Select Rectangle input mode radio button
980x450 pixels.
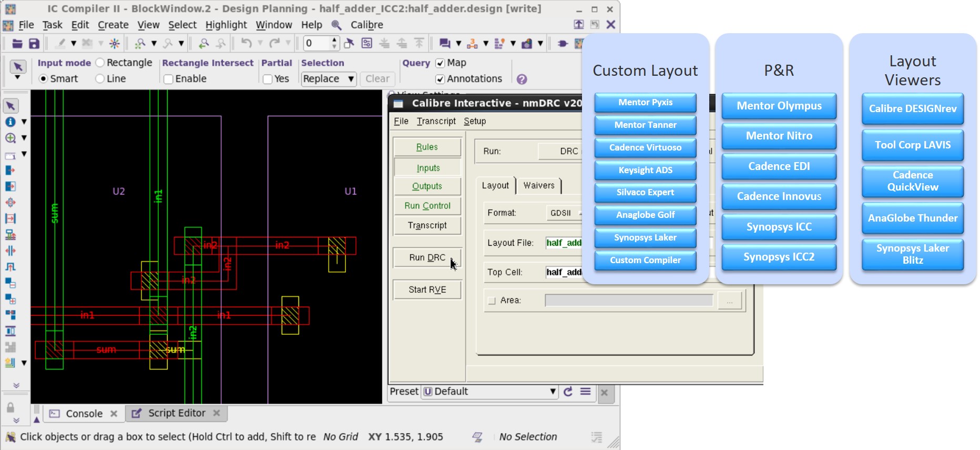pos(100,63)
